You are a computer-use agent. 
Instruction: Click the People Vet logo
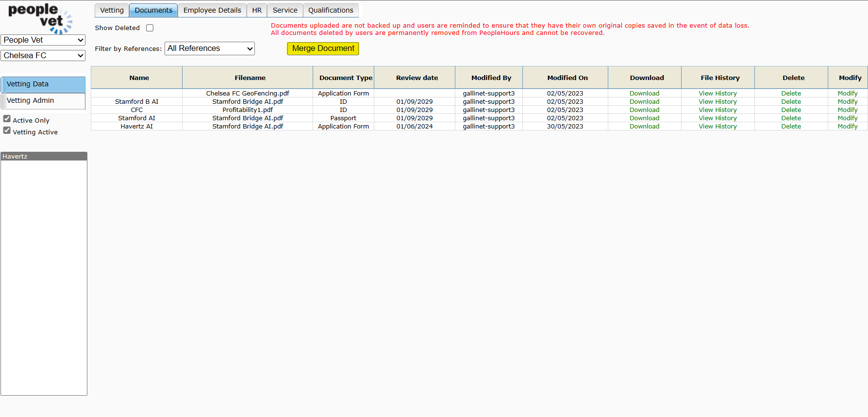point(41,18)
